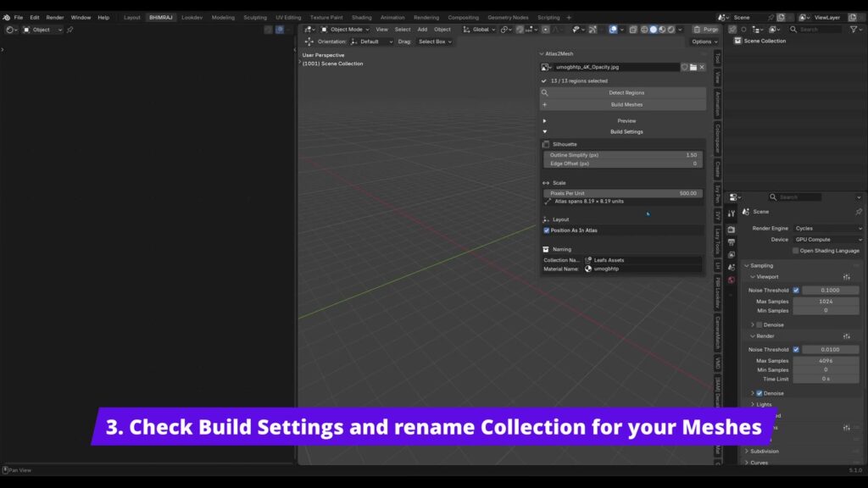Image resolution: width=868 pixels, height=488 pixels.
Task: Open the File menu
Action: (19, 17)
